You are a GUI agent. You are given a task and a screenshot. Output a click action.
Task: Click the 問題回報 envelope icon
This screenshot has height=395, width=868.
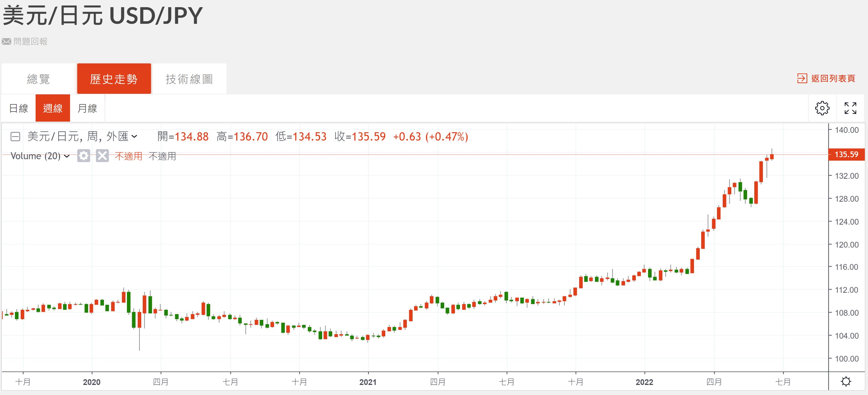tap(6, 42)
